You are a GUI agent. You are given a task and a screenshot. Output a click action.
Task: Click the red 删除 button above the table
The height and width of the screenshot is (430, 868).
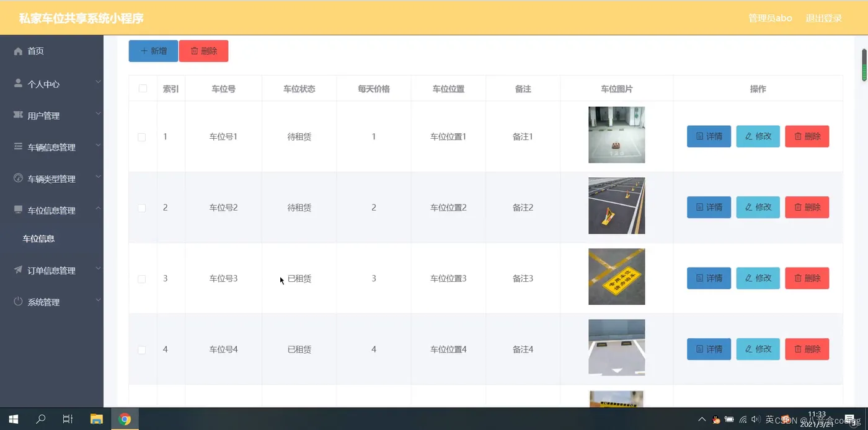tap(203, 51)
